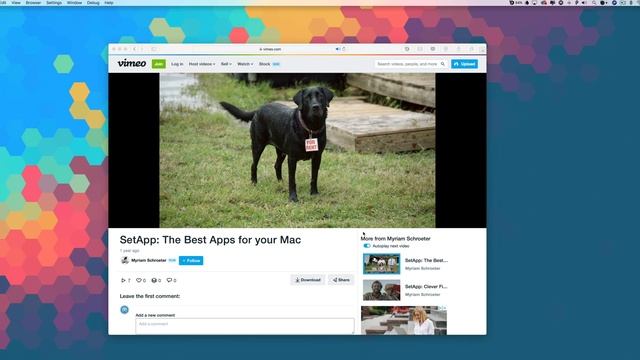The image size is (640, 360).
Task: Click the browser back arrow
Action: 135,49
